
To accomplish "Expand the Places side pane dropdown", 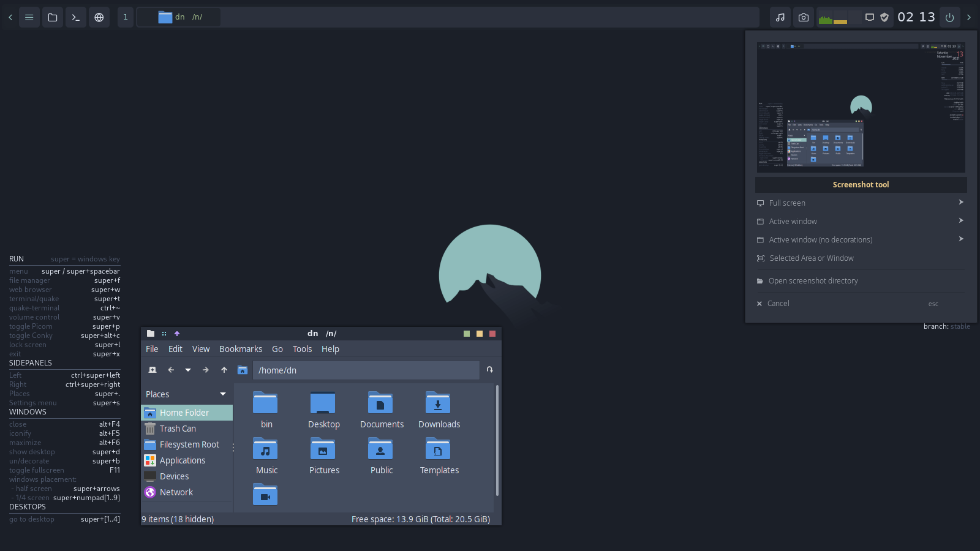I will pos(223,394).
